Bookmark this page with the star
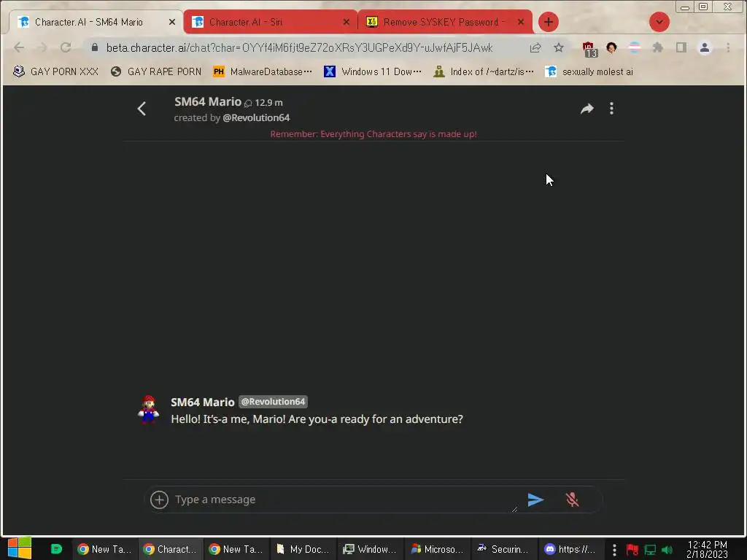This screenshot has width=747, height=560. pyautogui.click(x=559, y=47)
